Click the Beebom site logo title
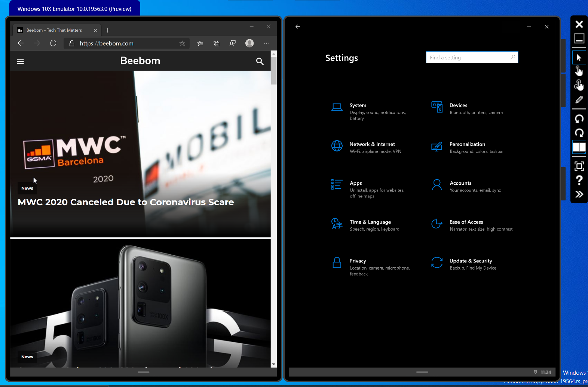Screen dimensions: 588x387 (x=140, y=61)
